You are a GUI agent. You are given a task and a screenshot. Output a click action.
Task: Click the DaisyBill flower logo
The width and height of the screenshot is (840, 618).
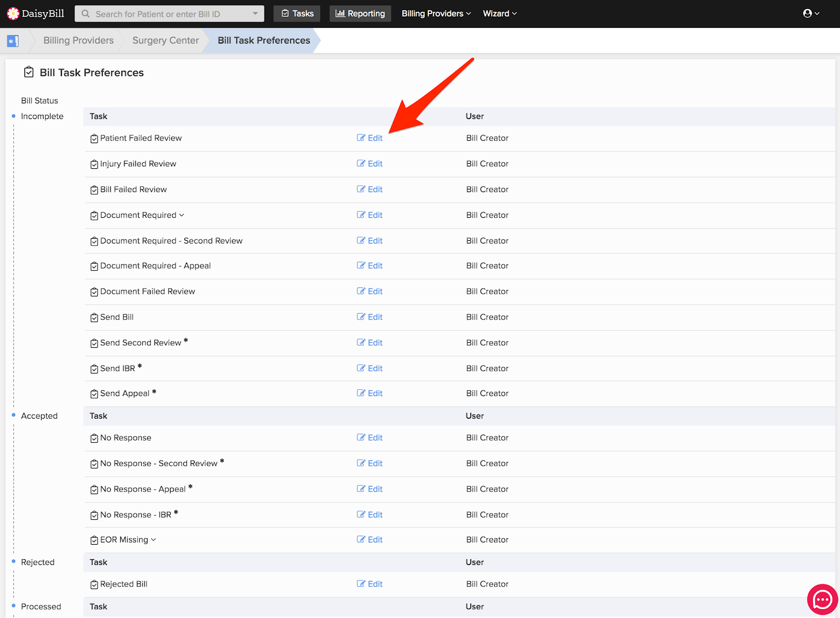[13, 13]
